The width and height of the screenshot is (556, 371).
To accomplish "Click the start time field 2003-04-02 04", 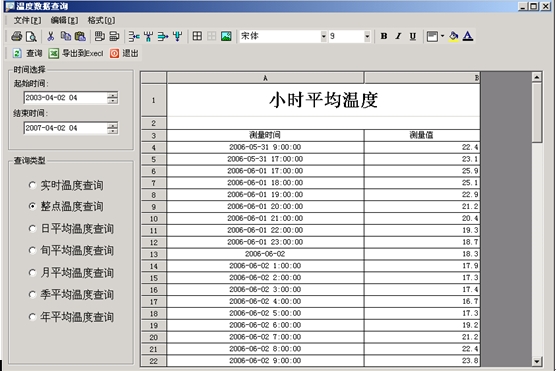I will tap(65, 98).
